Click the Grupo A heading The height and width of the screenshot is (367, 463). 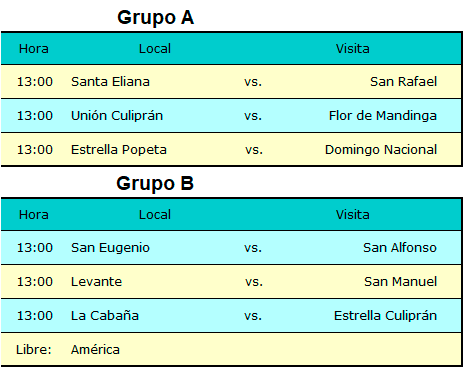click(155, 18)
